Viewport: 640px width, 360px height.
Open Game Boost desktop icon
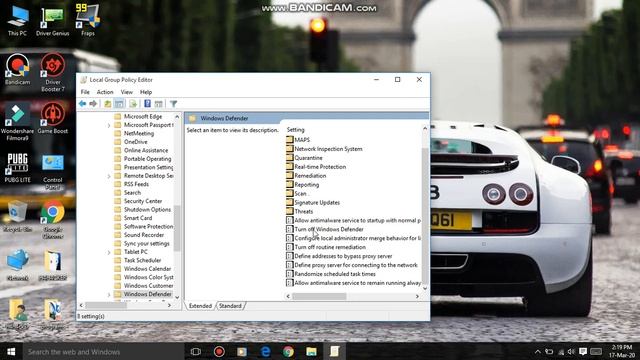pos(53,118)
